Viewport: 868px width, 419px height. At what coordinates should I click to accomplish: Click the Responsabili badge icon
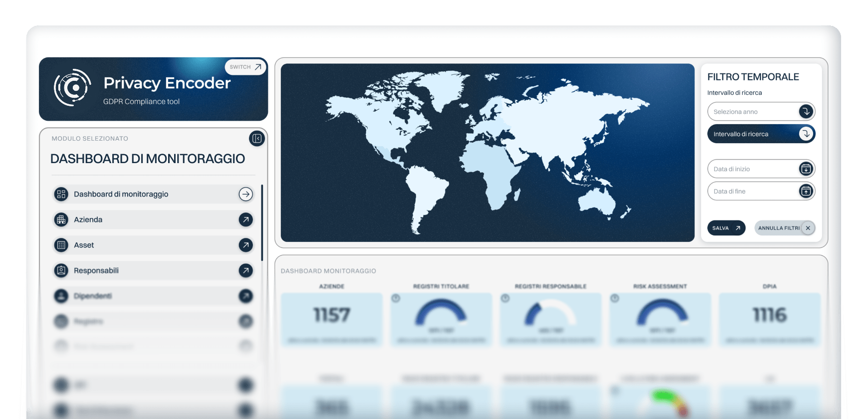[x=61, y=270]
